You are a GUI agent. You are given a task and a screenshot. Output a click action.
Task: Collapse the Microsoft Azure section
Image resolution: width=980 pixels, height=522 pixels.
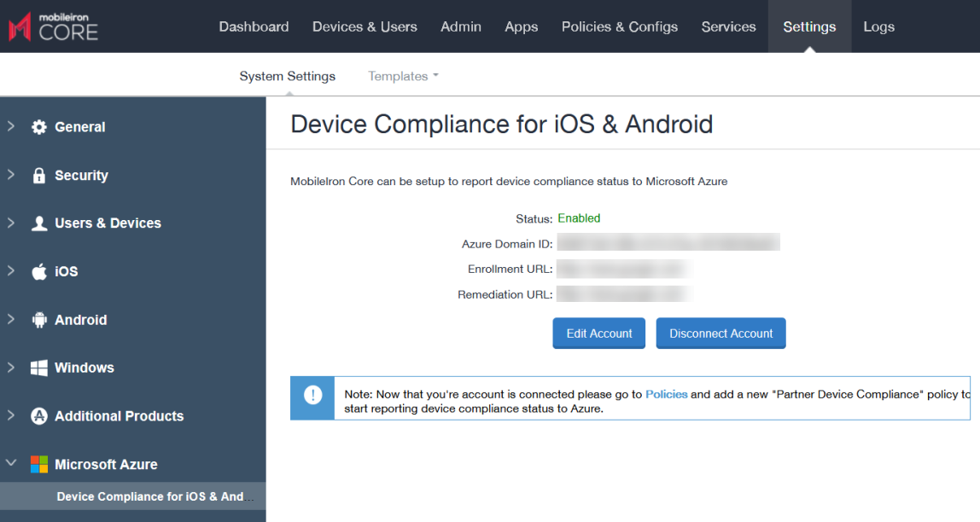(9, 464)
